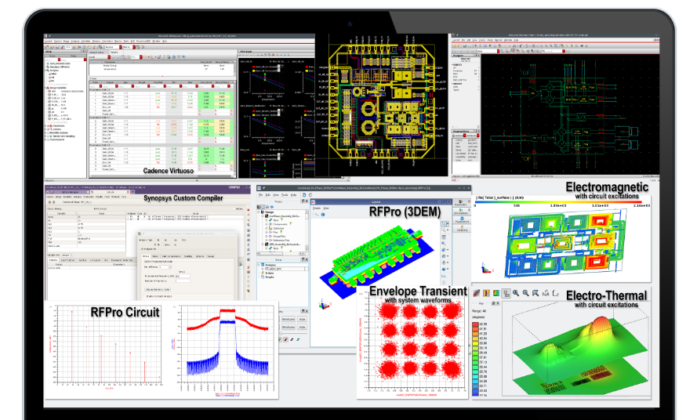Image resolution: width=686 pixels, height=420 pixels.
Task: Click the vertical color bar icon in Electro-Thermal toolbar
Action: [486, 293]
